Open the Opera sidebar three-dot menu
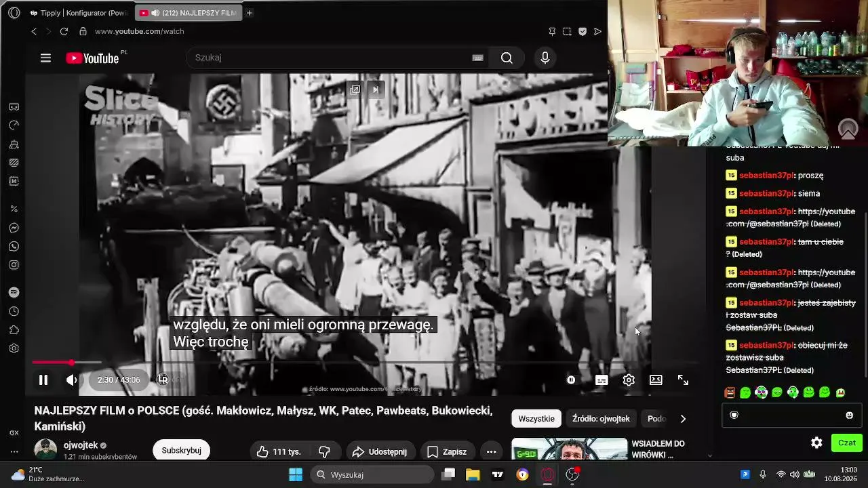This screenshot has height=488, width=868. pyautogui.click(x=14, y=451)
